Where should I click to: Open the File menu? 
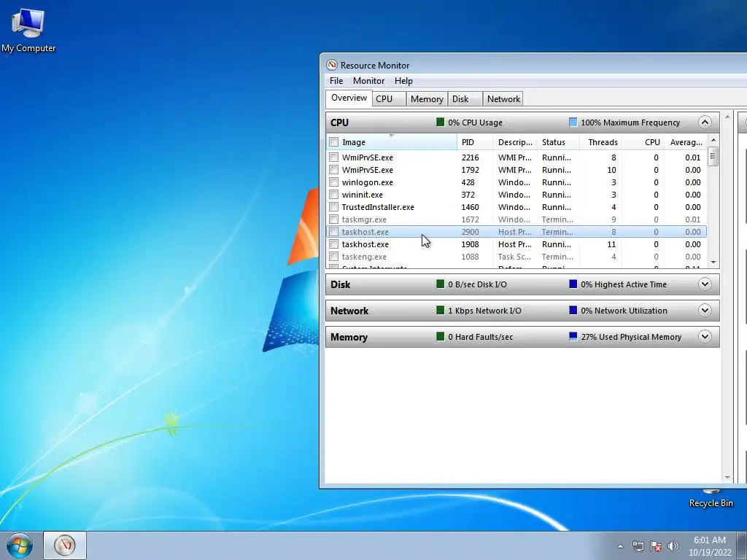336,81
